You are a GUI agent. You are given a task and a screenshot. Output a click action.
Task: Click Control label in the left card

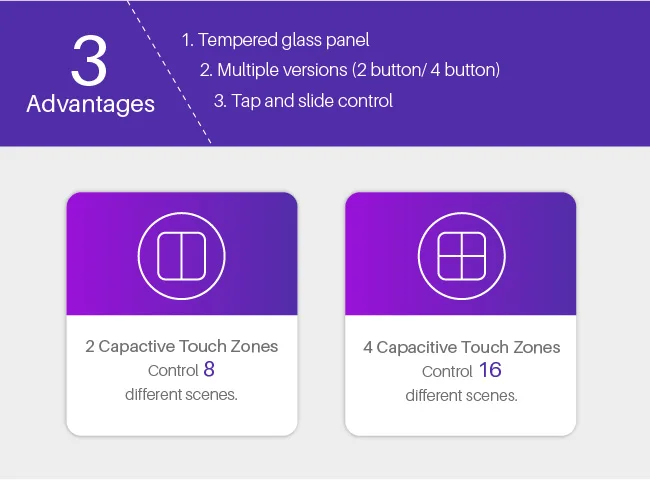(x=173, y=371)
